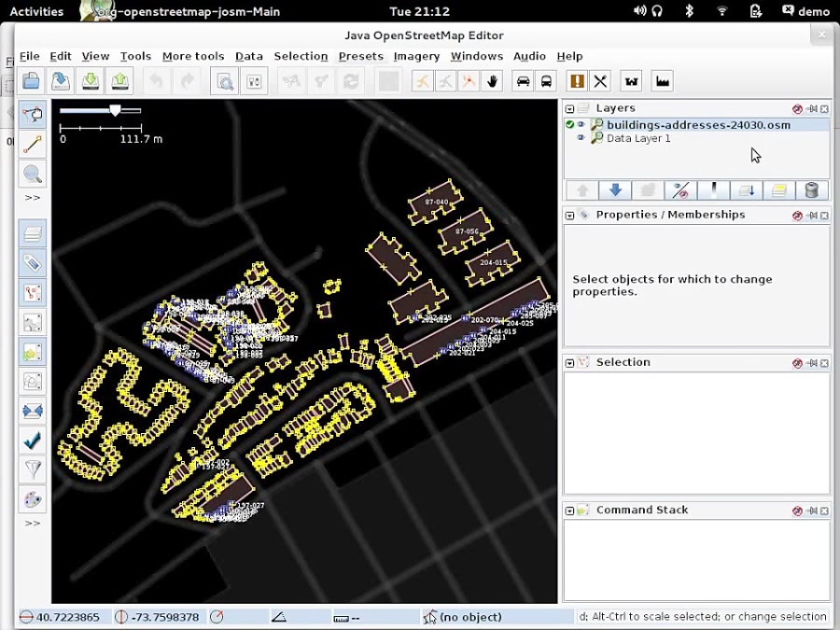
Task: Move the selected layer down with blue arrow
Action: (x=615, y=189)
